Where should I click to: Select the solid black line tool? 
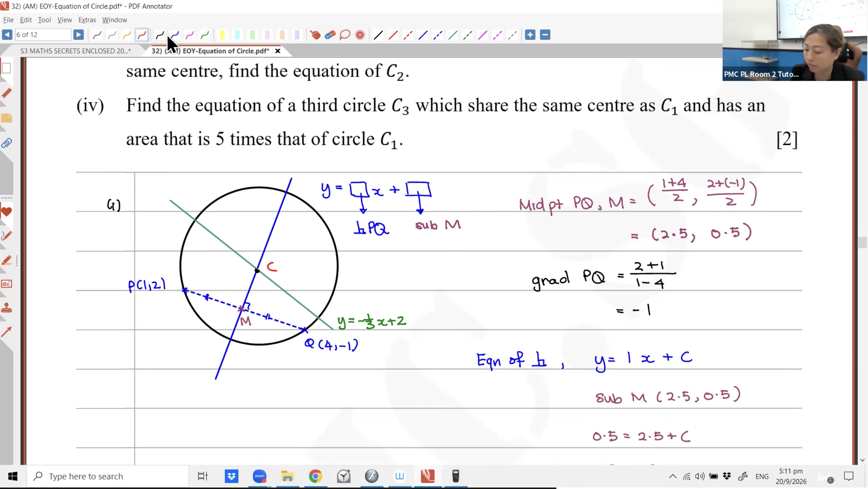tap(378, 35)
